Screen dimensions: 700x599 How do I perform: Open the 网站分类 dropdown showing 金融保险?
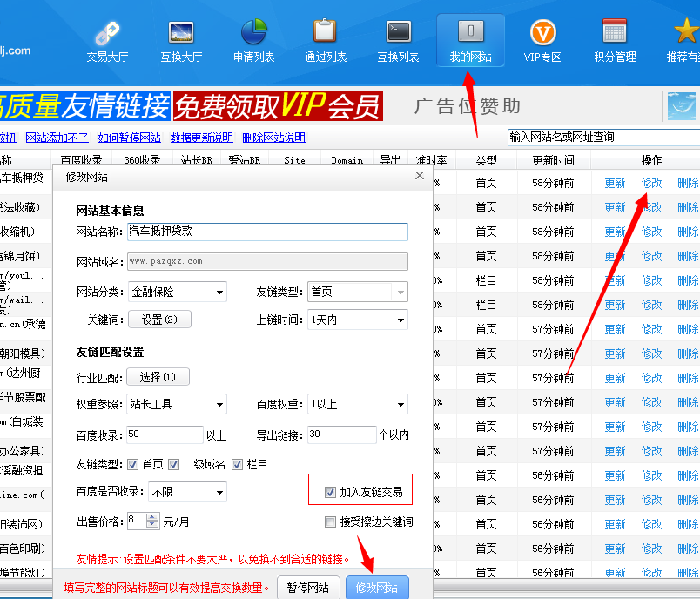pyautogui.click(x=178, y=293)
